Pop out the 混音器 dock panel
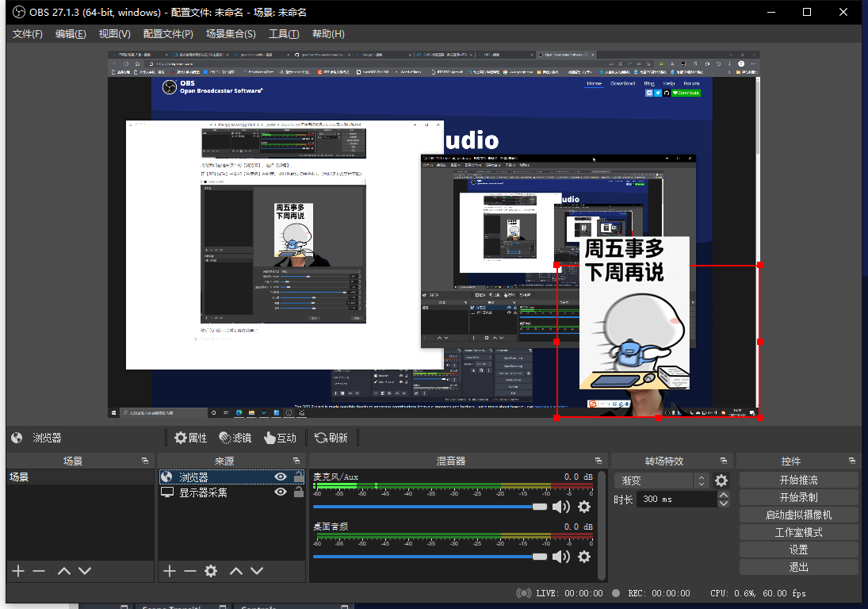 (598, 461)
